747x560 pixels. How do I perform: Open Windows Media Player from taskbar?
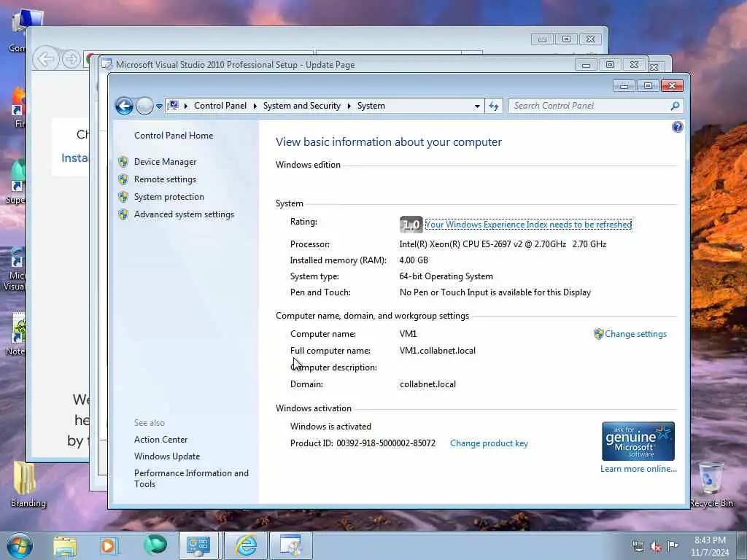tap(109, 546)
